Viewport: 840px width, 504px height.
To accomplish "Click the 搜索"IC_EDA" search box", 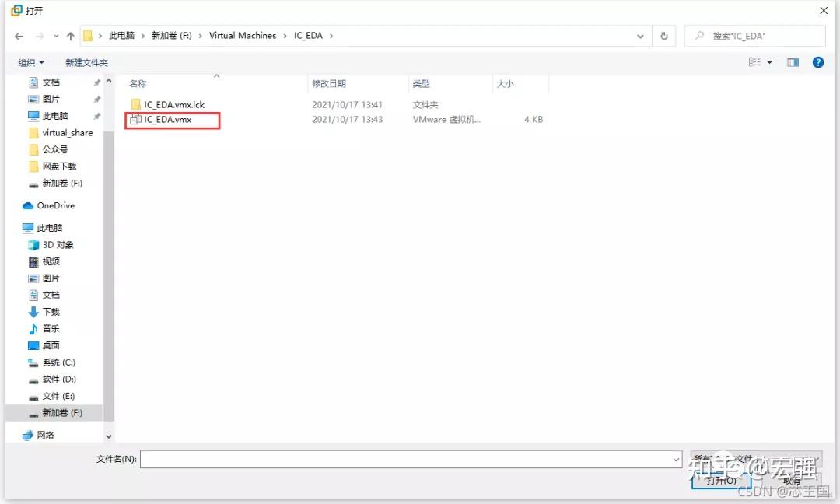I will click(754, 36).
